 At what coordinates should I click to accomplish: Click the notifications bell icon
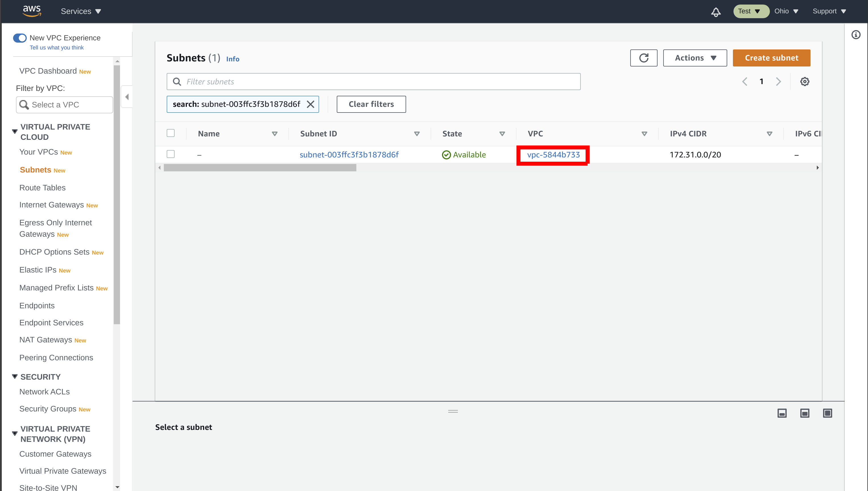point(716,11)
